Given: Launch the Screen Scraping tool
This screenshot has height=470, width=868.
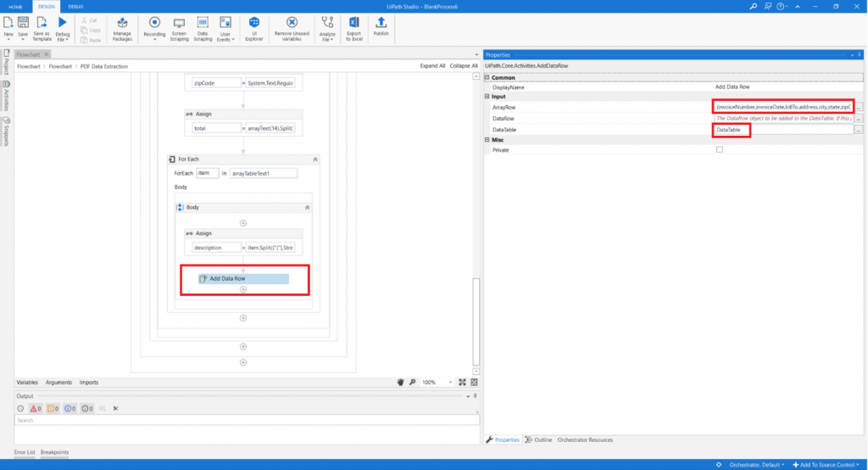Looking at the screenshot, I should 179,29.
